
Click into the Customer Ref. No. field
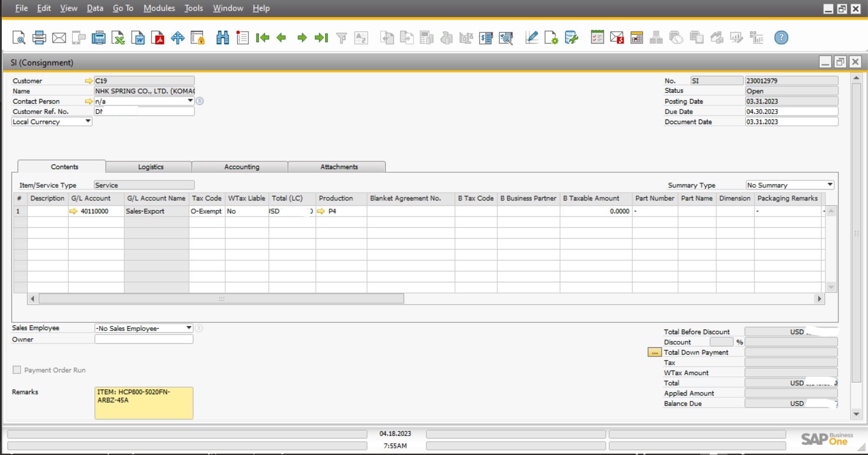point(144,111)
